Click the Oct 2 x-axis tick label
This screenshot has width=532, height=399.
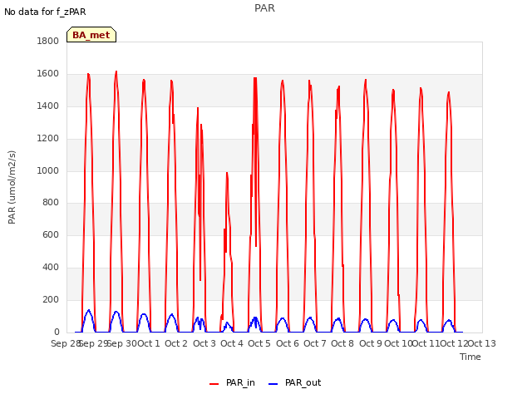coord(176,343)
